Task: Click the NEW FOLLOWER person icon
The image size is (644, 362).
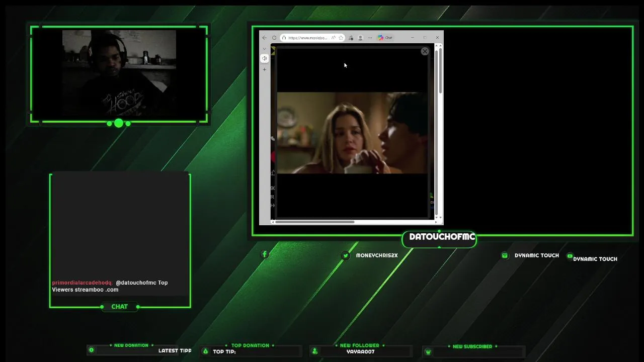Action: point(315,351)
